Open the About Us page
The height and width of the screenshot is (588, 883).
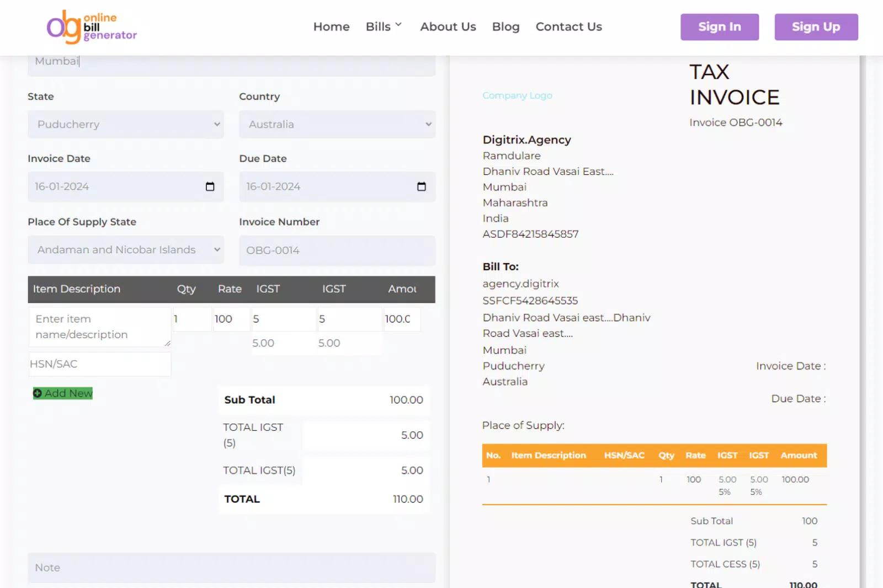448,26
